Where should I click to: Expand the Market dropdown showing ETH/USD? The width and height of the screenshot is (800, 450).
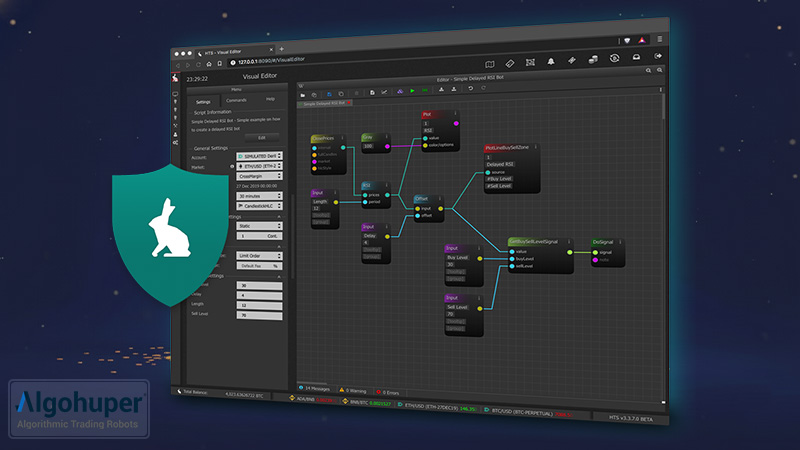(258, 167)
